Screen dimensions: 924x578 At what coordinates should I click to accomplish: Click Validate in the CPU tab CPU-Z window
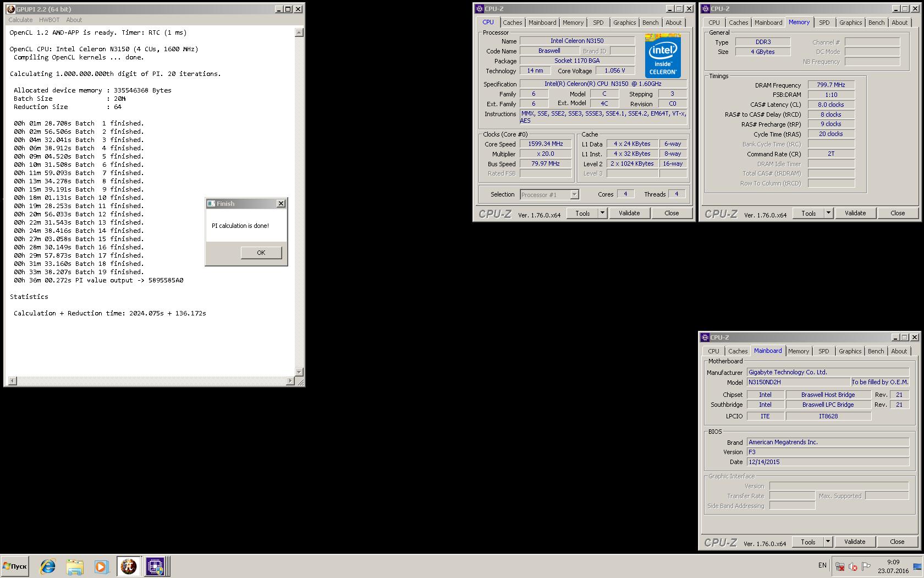point(629,214)
